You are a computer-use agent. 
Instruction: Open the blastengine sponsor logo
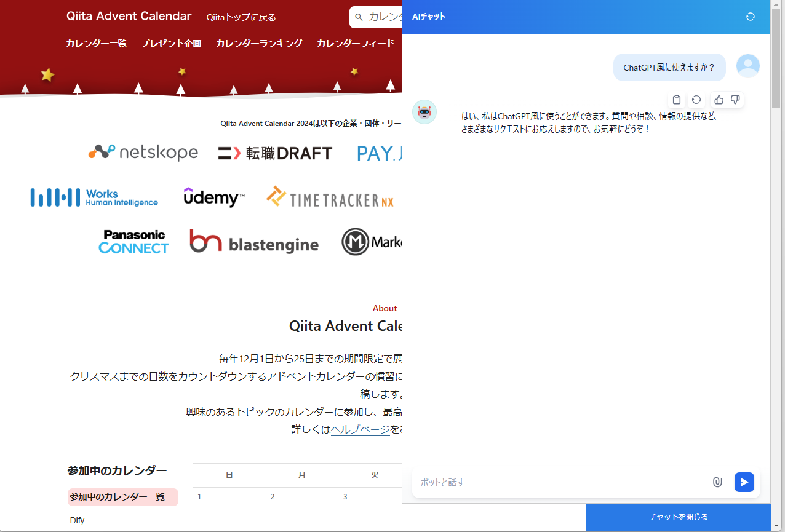tap(254, 242)
